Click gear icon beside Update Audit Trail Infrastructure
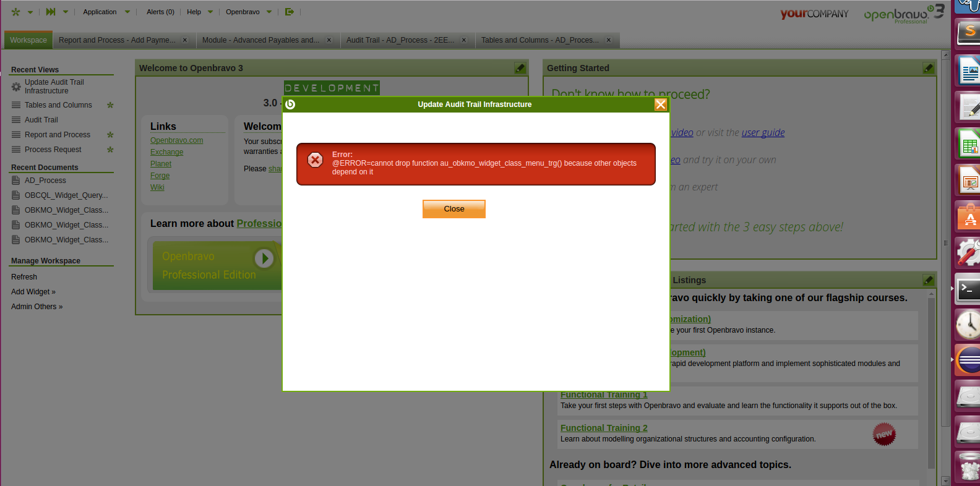The width and height of the screenshot is (980, 486). [16, 87]
